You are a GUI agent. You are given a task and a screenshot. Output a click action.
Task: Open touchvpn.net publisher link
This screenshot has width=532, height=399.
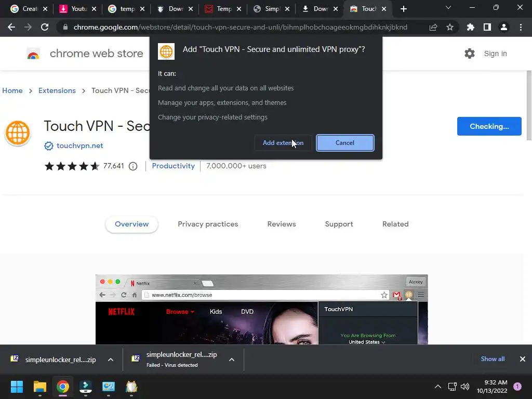coord(79,146)
